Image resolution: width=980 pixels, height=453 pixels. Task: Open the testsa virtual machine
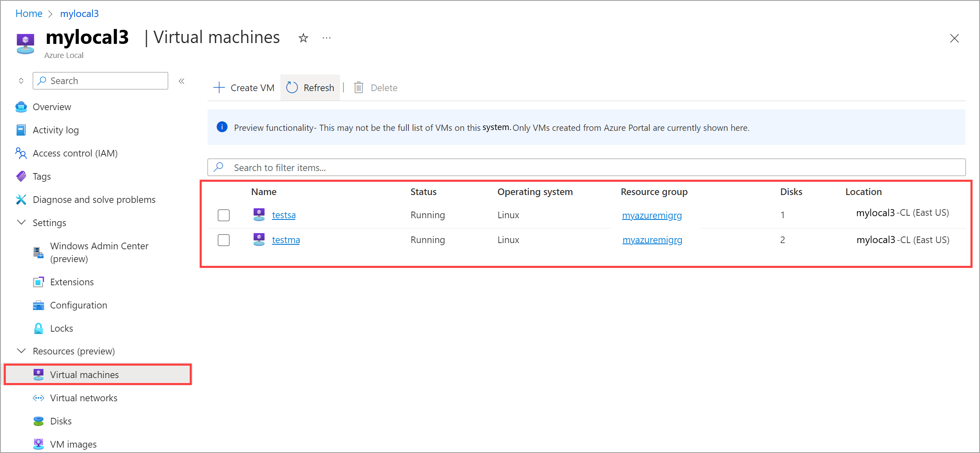(284, 215)
